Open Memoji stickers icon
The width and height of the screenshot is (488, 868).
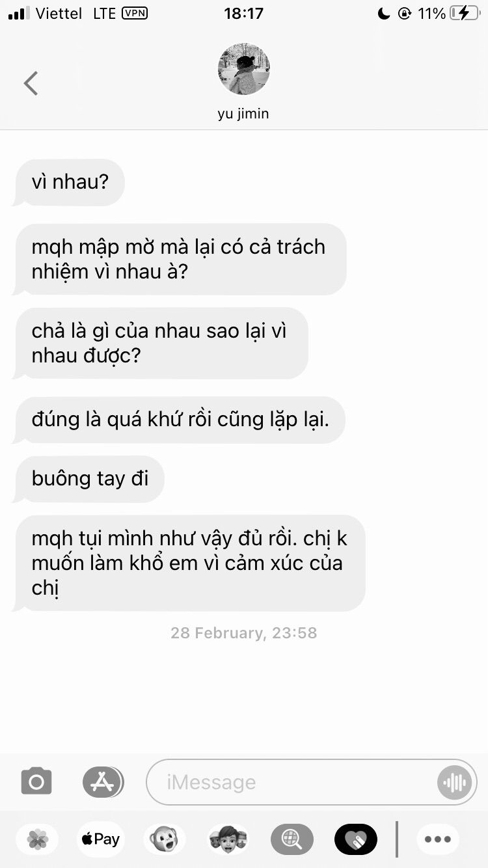pyautogui.click(x=228, y=839)
